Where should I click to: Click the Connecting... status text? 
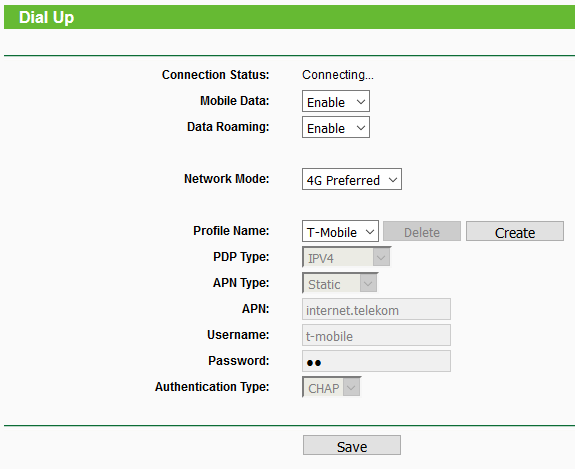pyautogui.click(x=338, y=75)
